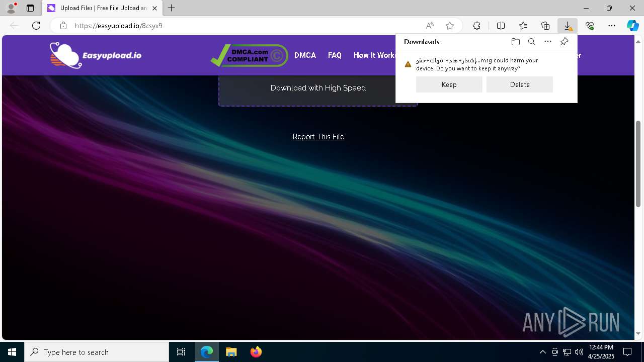Click the Easyupload.io logo
The width and height of the screenshot is (644, 362).
point(96,55)
